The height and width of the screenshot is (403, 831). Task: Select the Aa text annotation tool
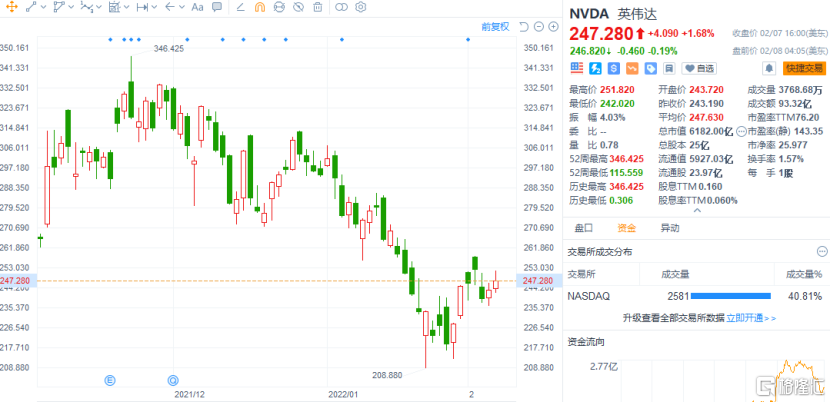[x=197, y=7]
